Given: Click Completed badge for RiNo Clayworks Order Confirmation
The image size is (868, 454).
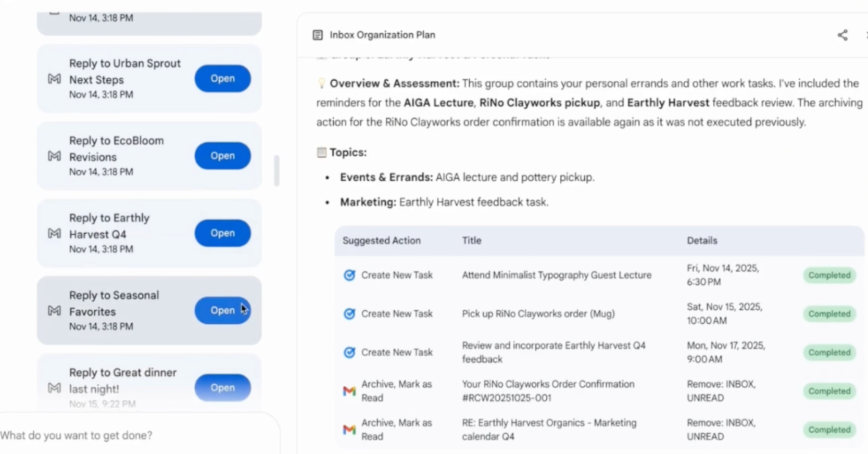Looking at the screenshot, I should coord(829,391).
